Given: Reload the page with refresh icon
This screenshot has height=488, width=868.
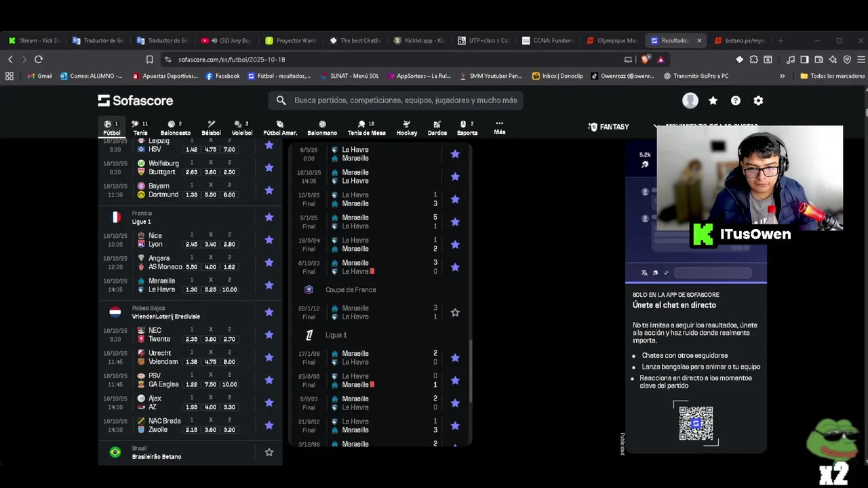Looking at the screenshot, I should click(39, 60).
